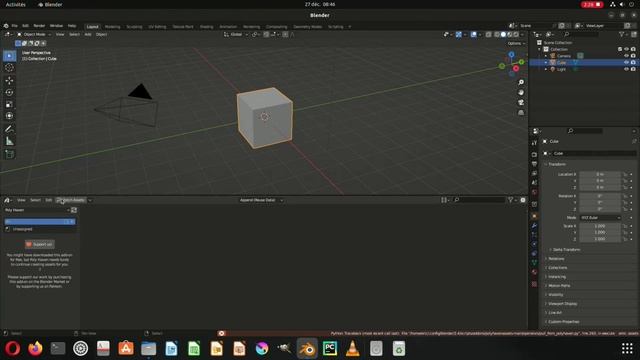Click the Blender logo menu icon
This screenshot has width=640, height=360.
6,26
